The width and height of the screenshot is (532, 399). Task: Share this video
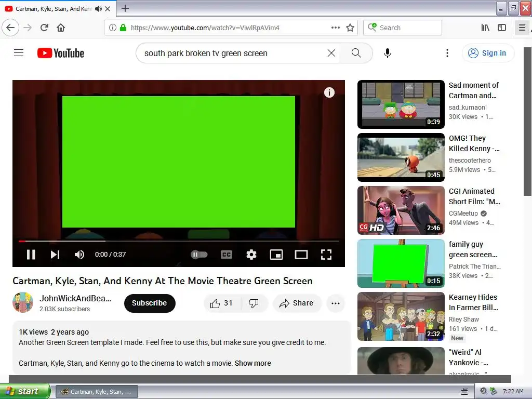pos(297,303)
